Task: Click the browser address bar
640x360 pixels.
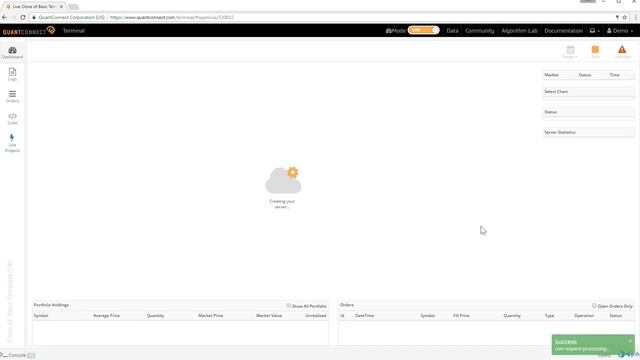Action: pyautogui.click(x=322, y=17)
